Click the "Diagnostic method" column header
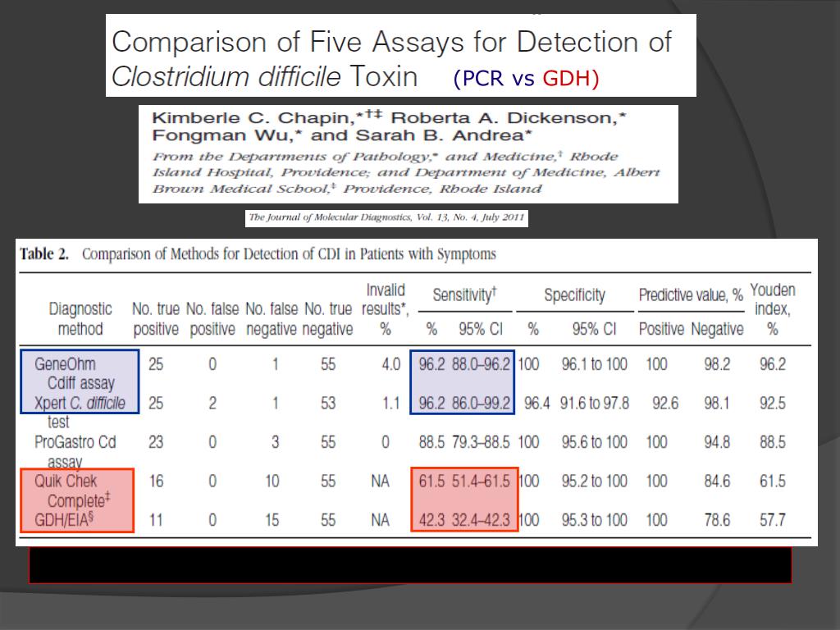Screen dimensions: 840x630 tap(80, 319)
